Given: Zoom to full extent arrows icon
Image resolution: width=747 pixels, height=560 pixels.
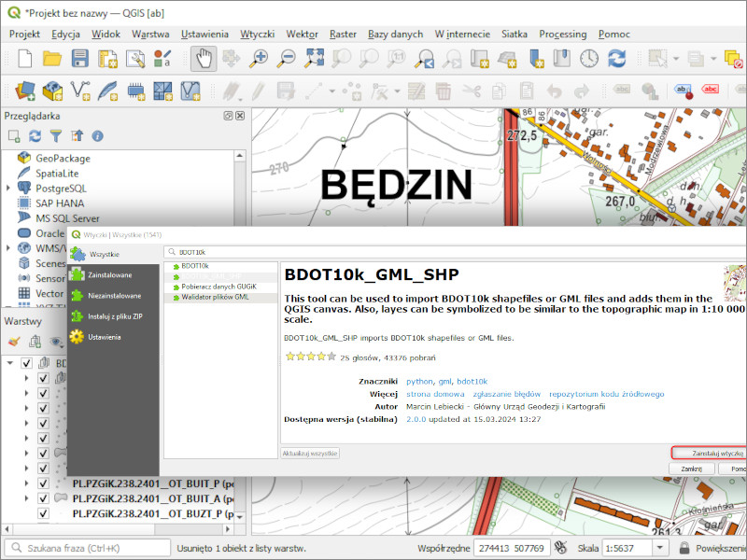Looking at the screenshot, I should coord(315,59).
